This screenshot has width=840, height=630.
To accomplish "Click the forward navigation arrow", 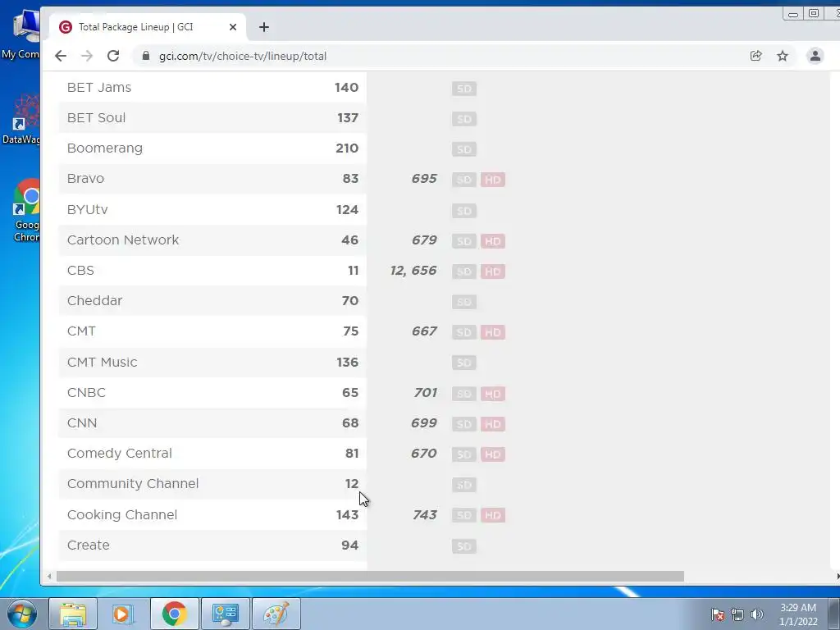I will click(87, 56).
